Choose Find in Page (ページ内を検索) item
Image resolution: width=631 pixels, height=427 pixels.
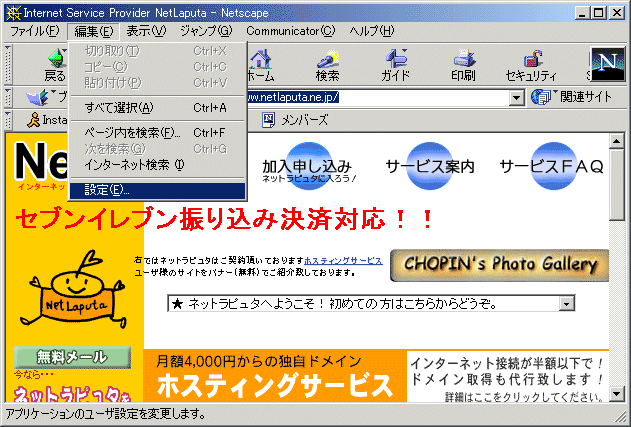pyautogui.click(x=157, y=132)
